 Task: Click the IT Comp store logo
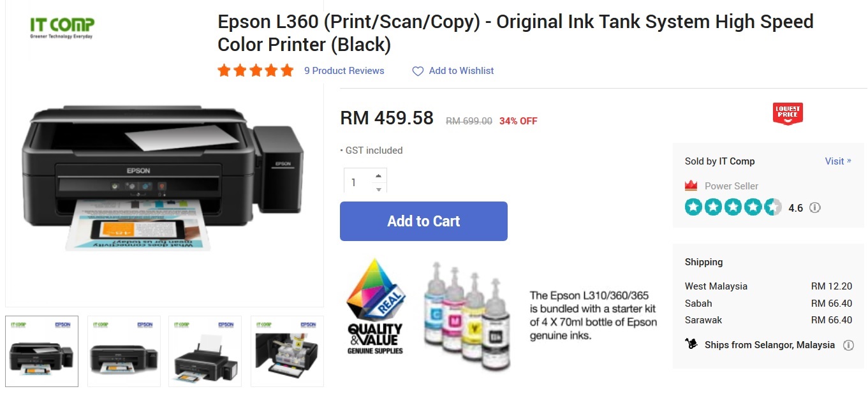click(x=62, y=27)
